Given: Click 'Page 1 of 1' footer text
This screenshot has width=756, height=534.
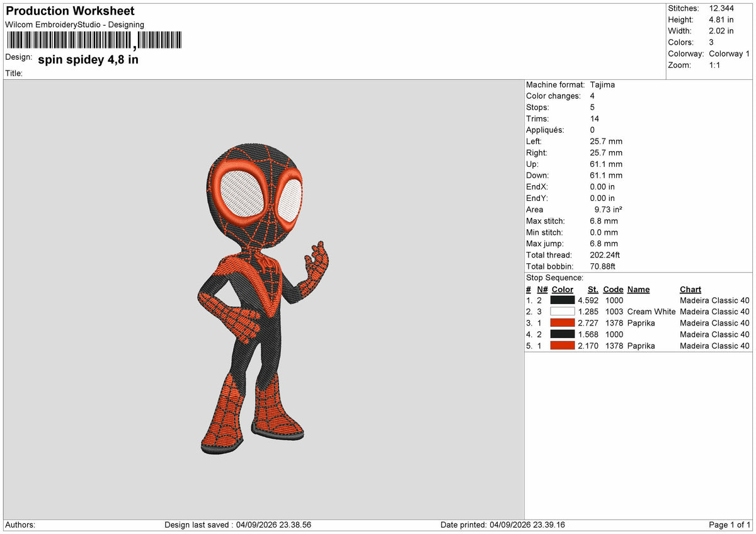Looking at the screenshot, I should (x=730, y=525).
